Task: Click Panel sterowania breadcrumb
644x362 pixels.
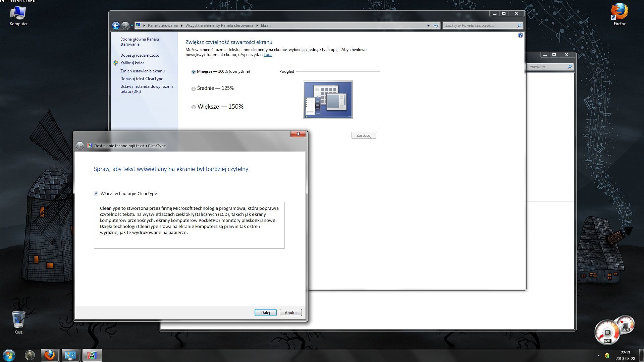Action: click(x=163, y=25)
